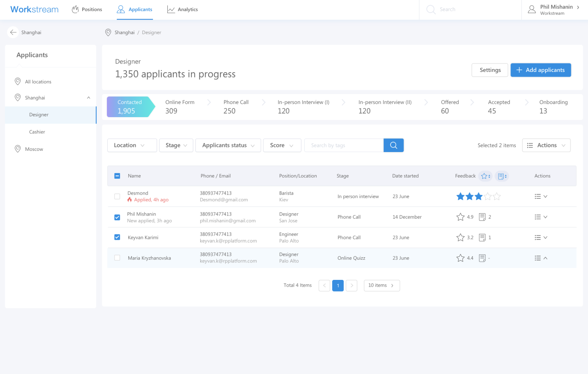Go to the next page arrow
Image resolution: width=588 pixels, height=374 pixels.
click(x=352, y=285)
